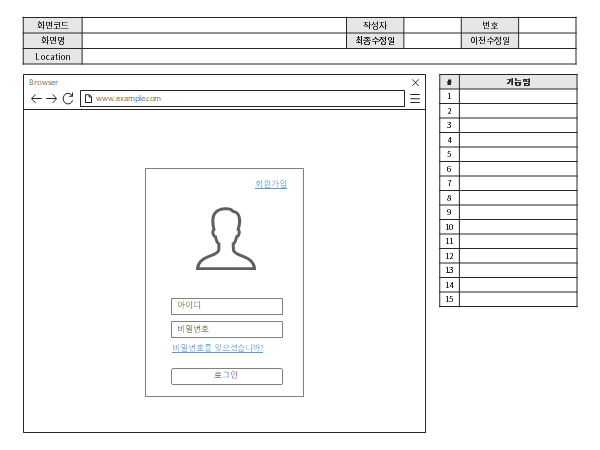Image resolution: width=600 pixels, height=450 pixels.
Task: Select row number 9 in function table
Action: (x=508, y=212)
